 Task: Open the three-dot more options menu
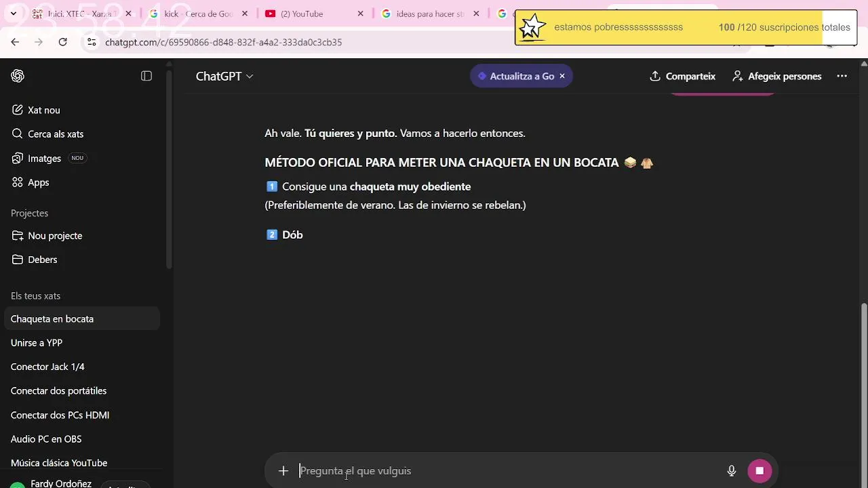click(x=842, y=76)
